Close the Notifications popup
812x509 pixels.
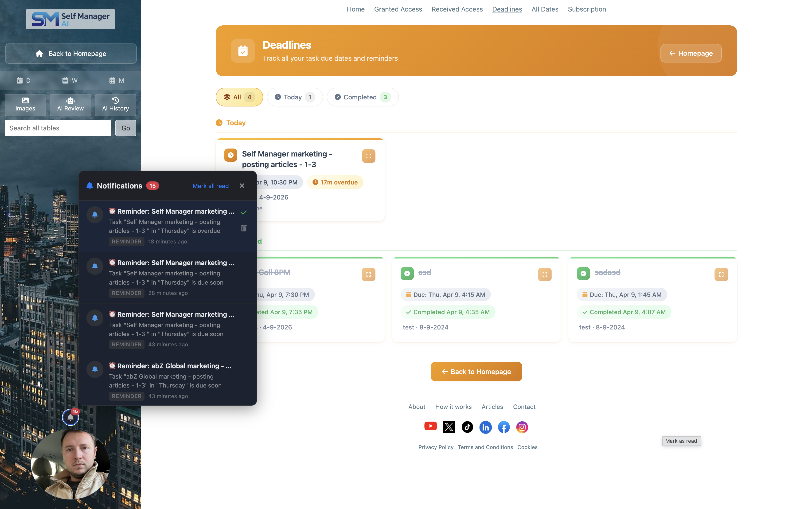(242, 186)
